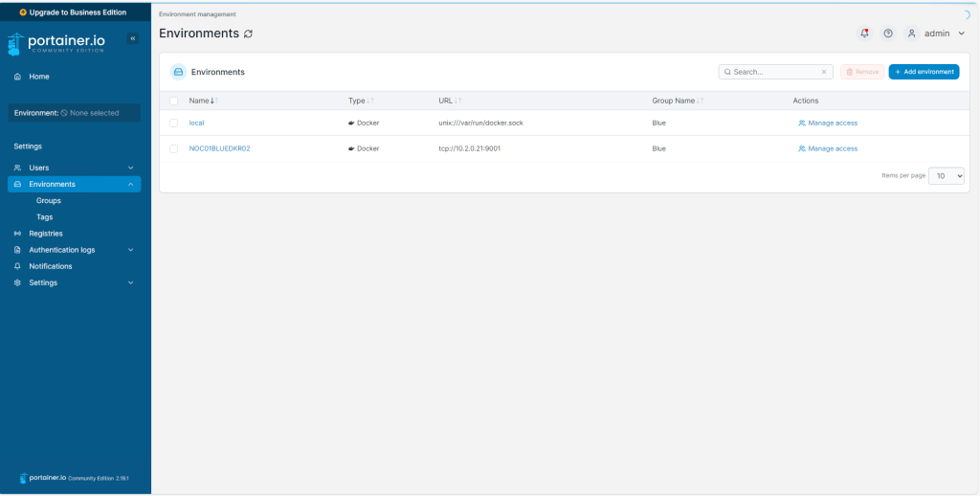Screen dimensions: 980x496
Task: Toggle the select-all environments checkbox
Action: click(174, 101)
